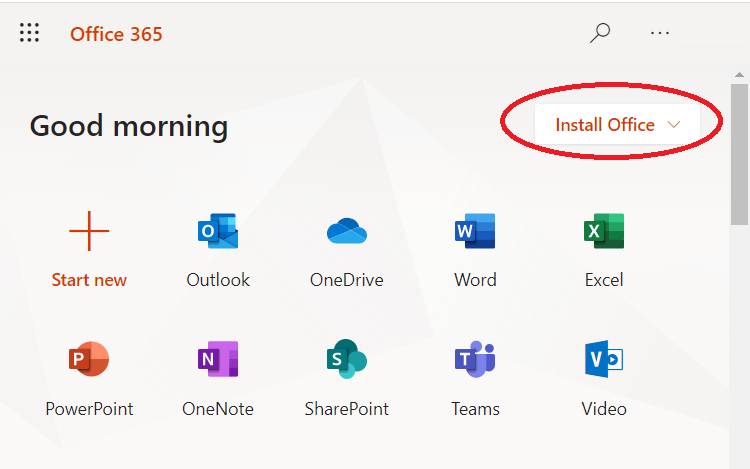Image resolution: width=750 pixels, height=469 pixels.
Task: Click the Start new plus icon
Action: point(89,231)
